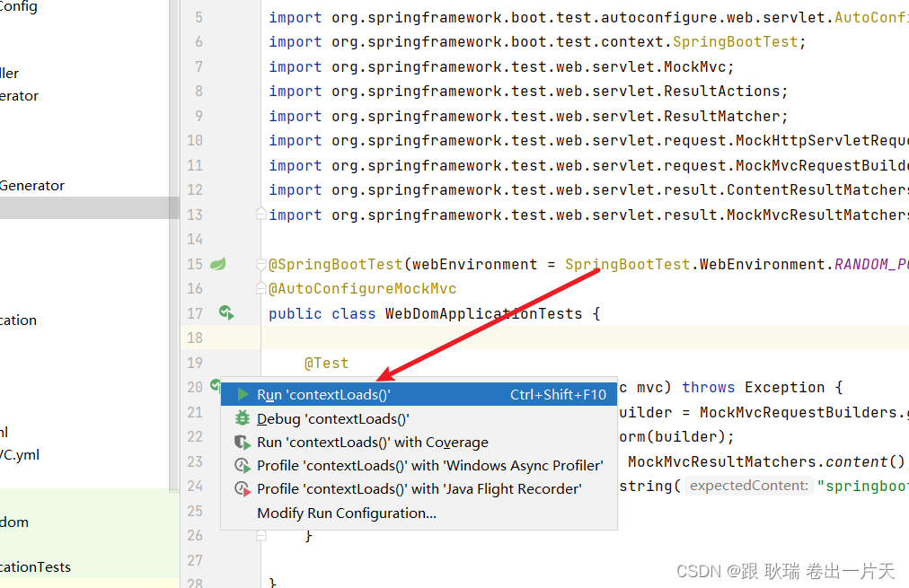Click 'throws' keyword on line 20
The height and width of the screenshot is (588, 909).
[x=709, y=387]
